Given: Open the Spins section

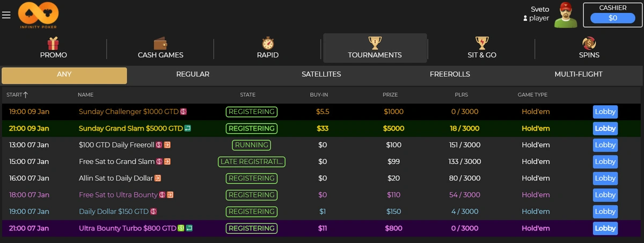Looking at the screenshot, I should [589, 48].
